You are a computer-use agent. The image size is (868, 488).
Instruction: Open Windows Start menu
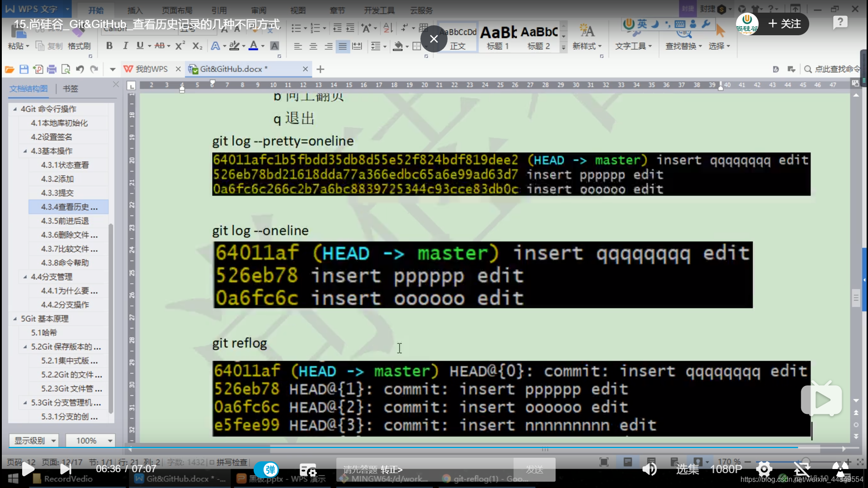13,479
